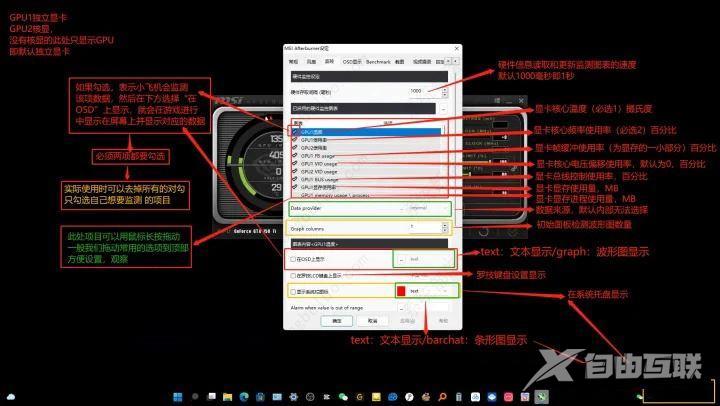Open the orange G app taskbar icon
The width and height of the screenshot is (720, 406).
click(x=360, y=397)
